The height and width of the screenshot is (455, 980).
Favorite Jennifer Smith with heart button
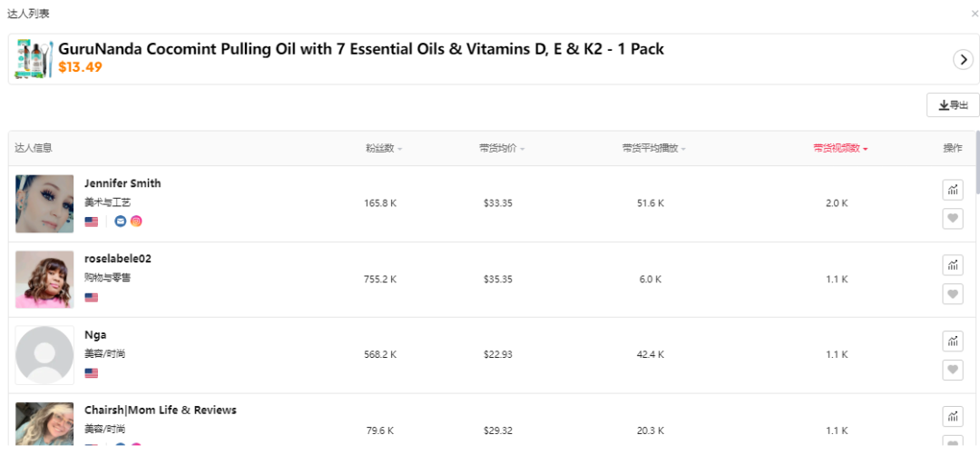(952, 218)
